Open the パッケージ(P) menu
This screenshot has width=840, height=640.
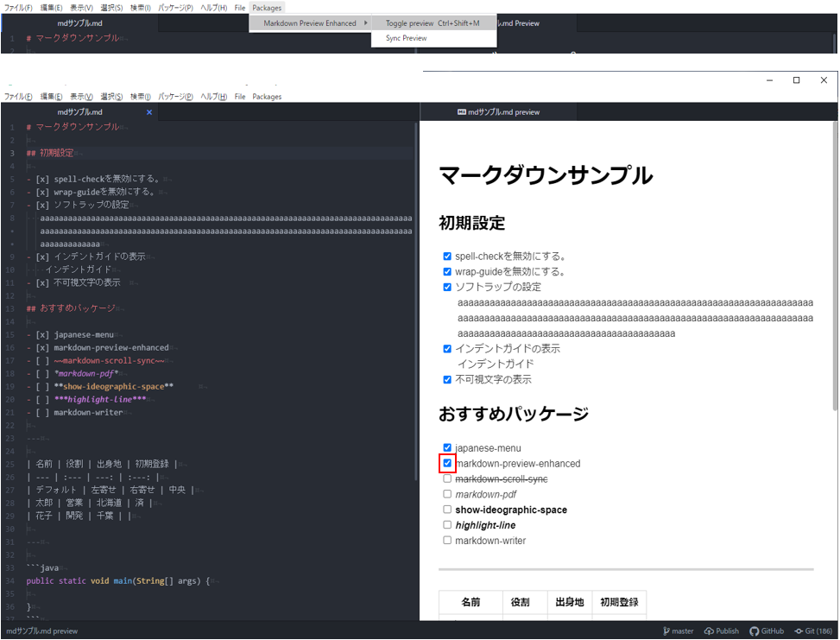(x=176, y=97)
